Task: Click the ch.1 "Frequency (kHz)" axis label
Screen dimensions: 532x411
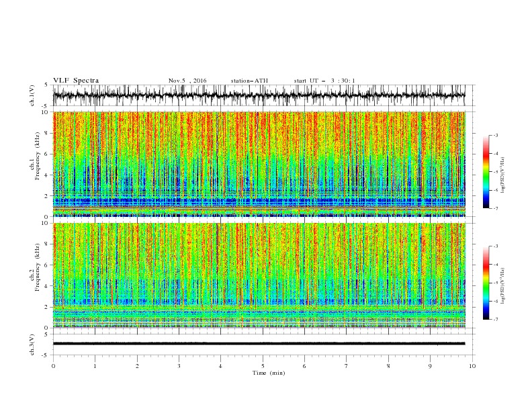Action: point(37,156)
